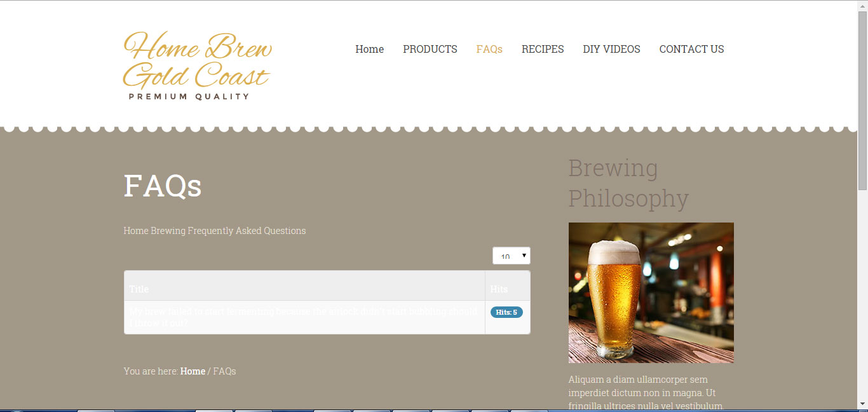The width and height of the screenshot is (868, 412).
Task: Expand the display count dropdown showing 10
Action: click(x=511, y=256)
